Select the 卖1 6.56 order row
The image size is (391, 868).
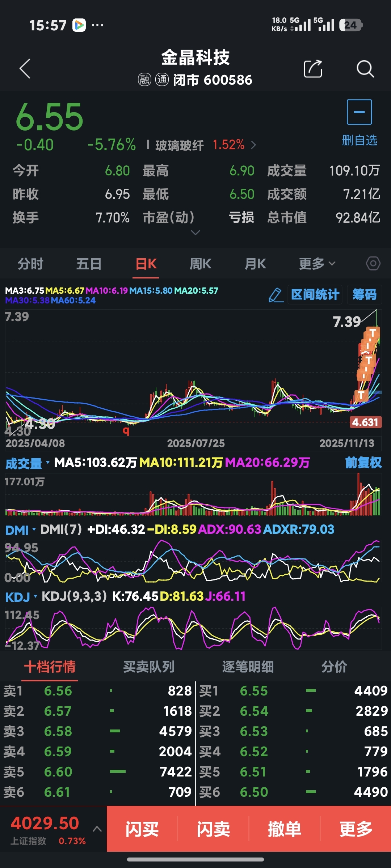pos(97,691)
